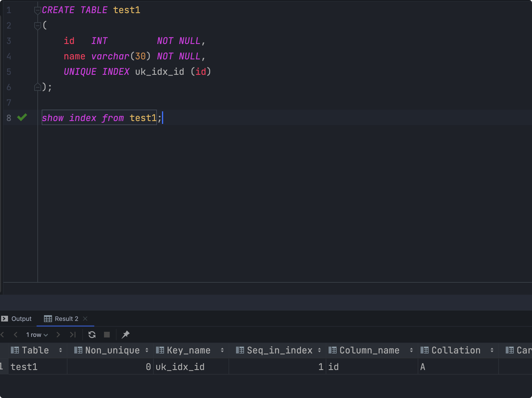Click the 'INT' type on line 3

pyautogui.click(x=99, y=41)
